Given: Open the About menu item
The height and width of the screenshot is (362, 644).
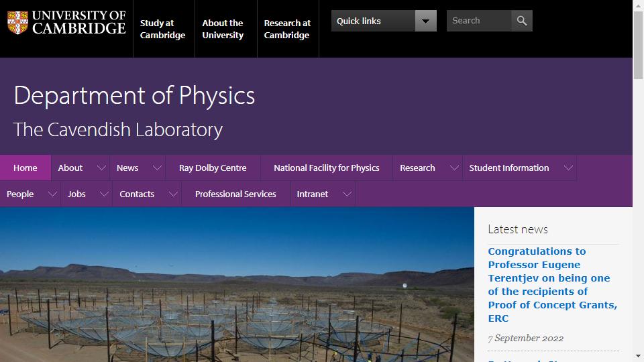Looking at the screenshot, I should tap(70, 168).
